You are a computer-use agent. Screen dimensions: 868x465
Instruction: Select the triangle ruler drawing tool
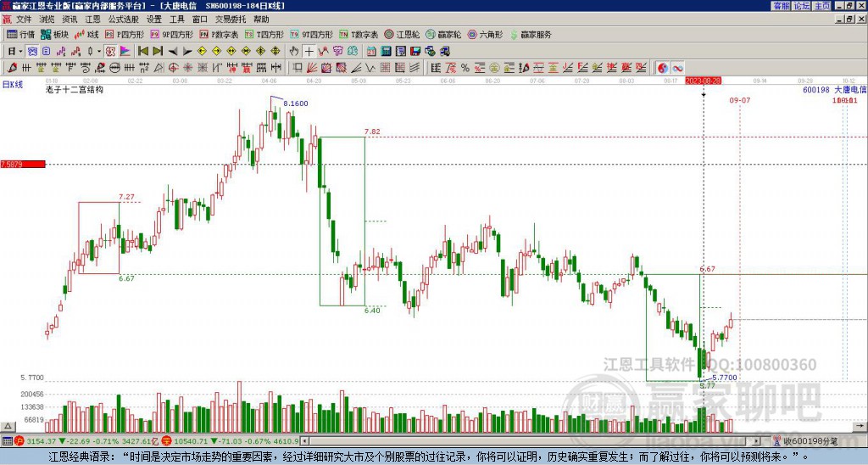coord(159,68)
